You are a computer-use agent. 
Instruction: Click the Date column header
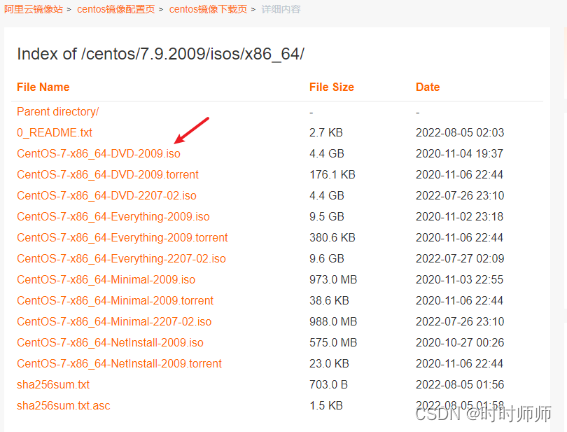[x=428, y=87]
